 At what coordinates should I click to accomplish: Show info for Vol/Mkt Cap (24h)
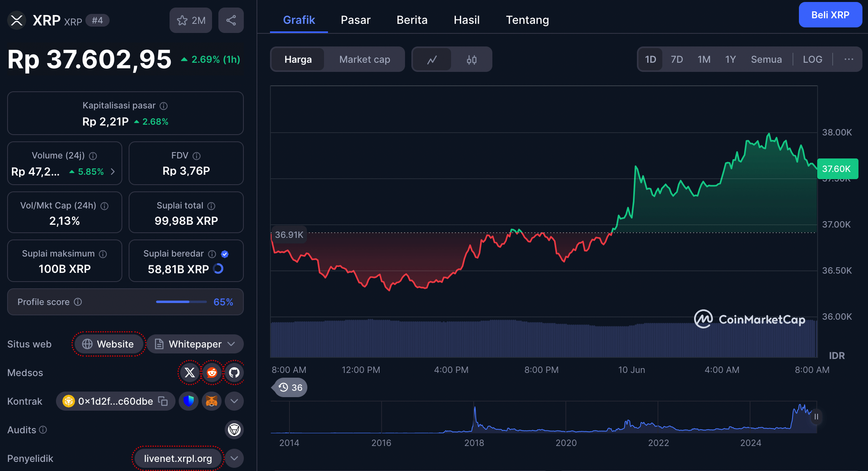104,206
